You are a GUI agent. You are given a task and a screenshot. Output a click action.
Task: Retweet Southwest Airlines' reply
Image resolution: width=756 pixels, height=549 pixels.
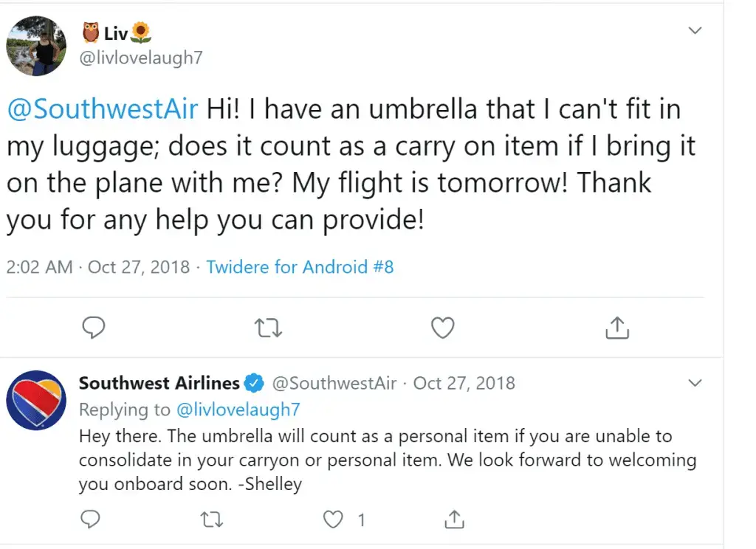pos(212,519)
